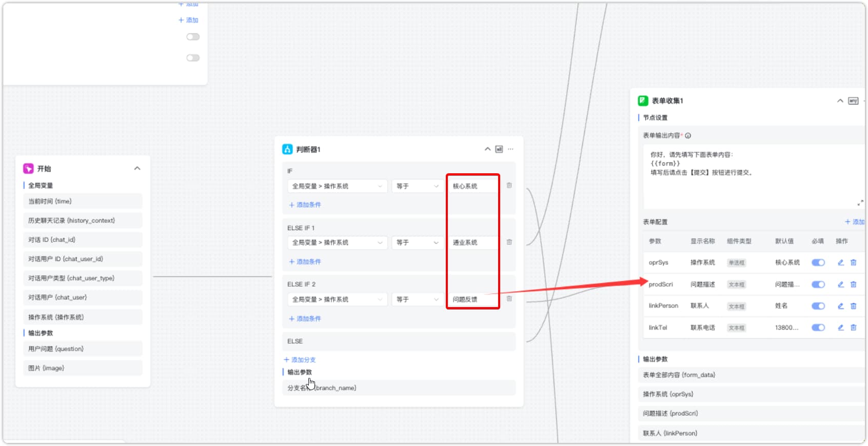Expand the form output text editor
The image size is (868, 446).
[x=860, y=203]
